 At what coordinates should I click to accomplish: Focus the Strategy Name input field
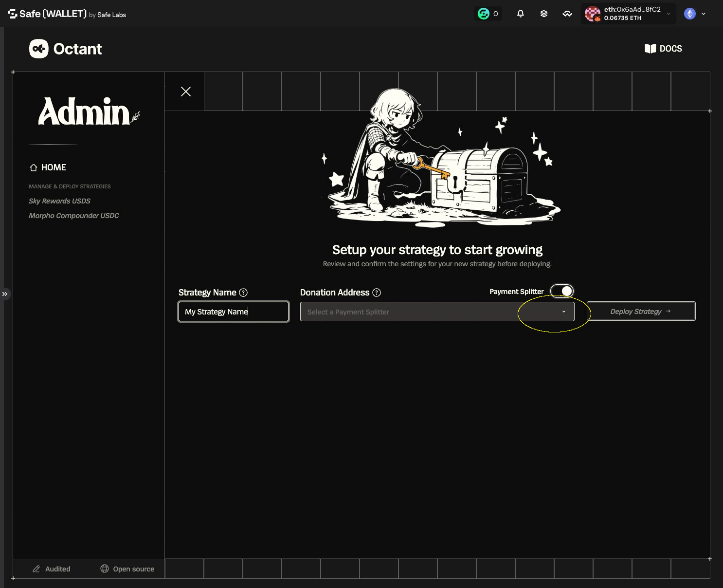234,312
